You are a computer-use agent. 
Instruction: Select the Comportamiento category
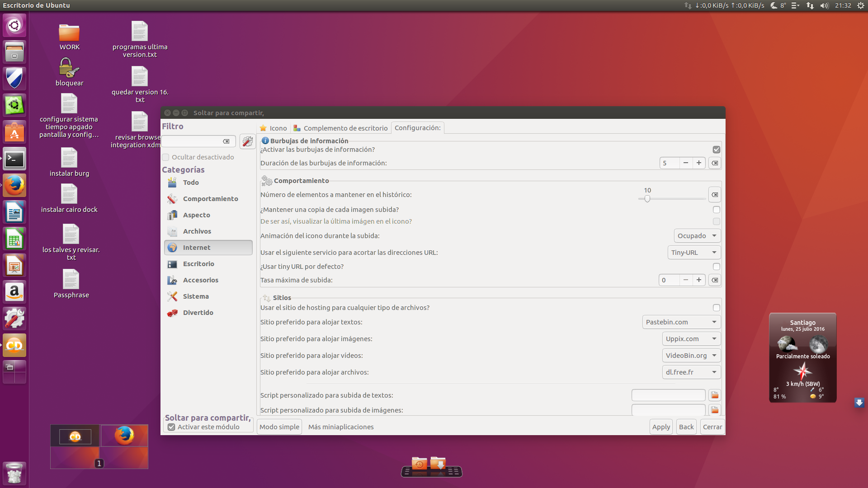[208, 199]
